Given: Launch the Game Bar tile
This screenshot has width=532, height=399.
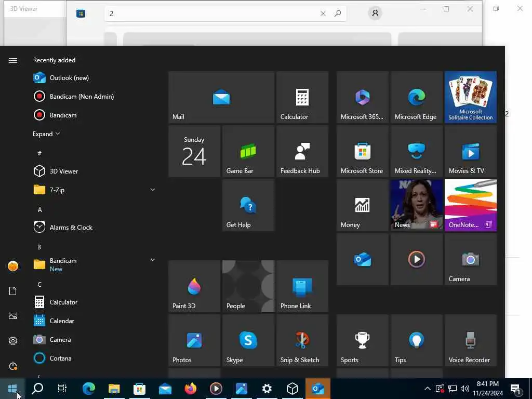Looking at the screenshot, I should tap(248, 151).
